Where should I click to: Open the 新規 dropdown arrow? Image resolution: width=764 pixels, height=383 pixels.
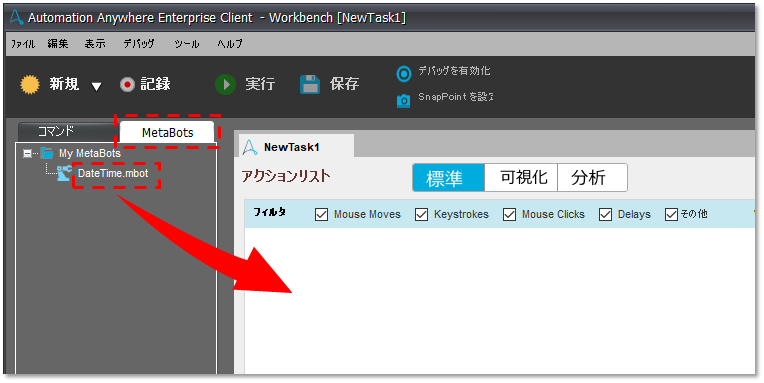96,87
